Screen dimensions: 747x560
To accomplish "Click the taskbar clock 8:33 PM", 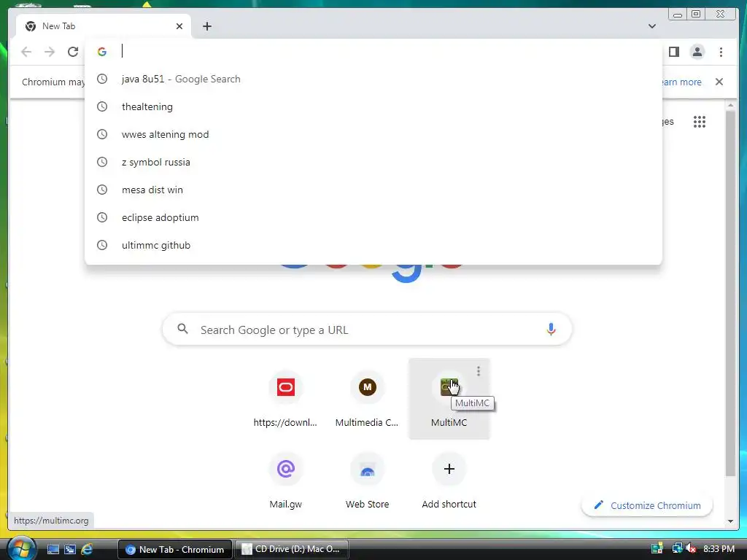I will [x=719, y=549].
